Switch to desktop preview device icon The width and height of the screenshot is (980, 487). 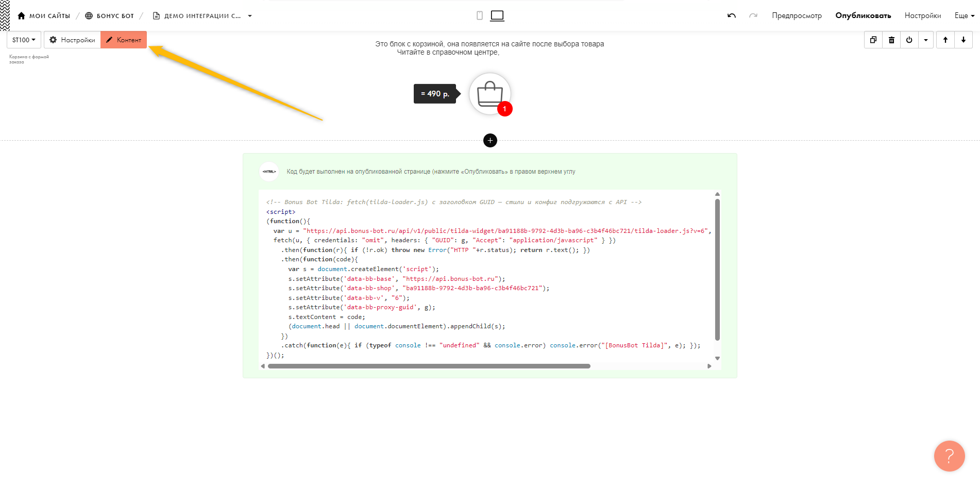(x=497, y=15)
